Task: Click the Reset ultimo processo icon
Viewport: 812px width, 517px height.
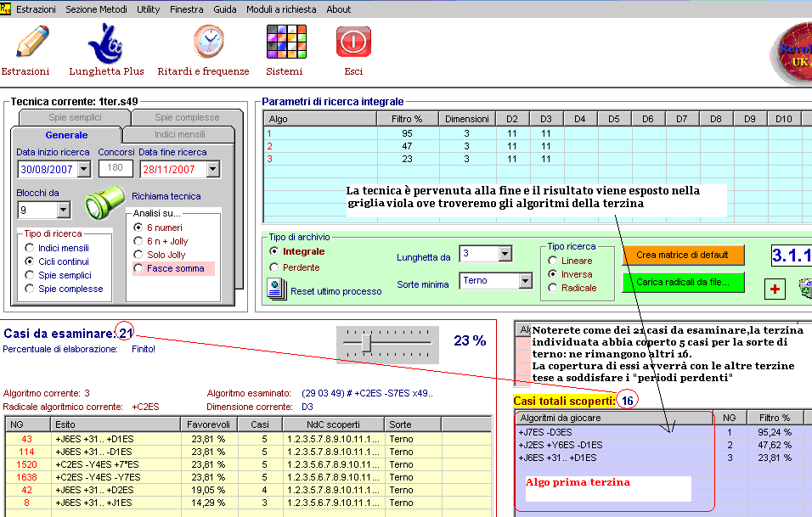Action: (x=277, y=289)
